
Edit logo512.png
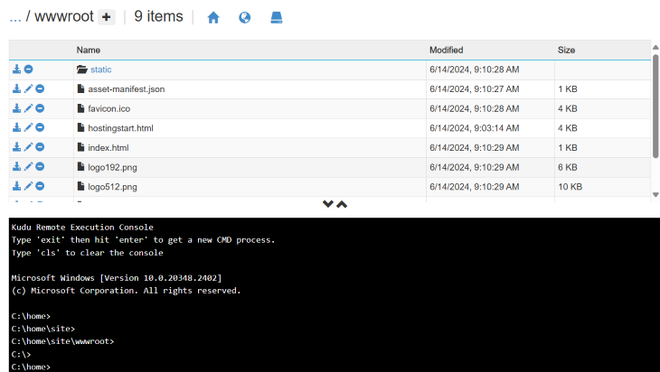point(28,186)
